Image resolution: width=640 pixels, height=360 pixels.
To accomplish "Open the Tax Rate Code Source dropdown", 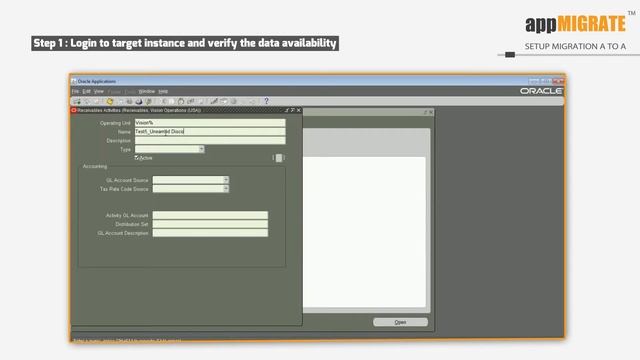I will 226,189.
